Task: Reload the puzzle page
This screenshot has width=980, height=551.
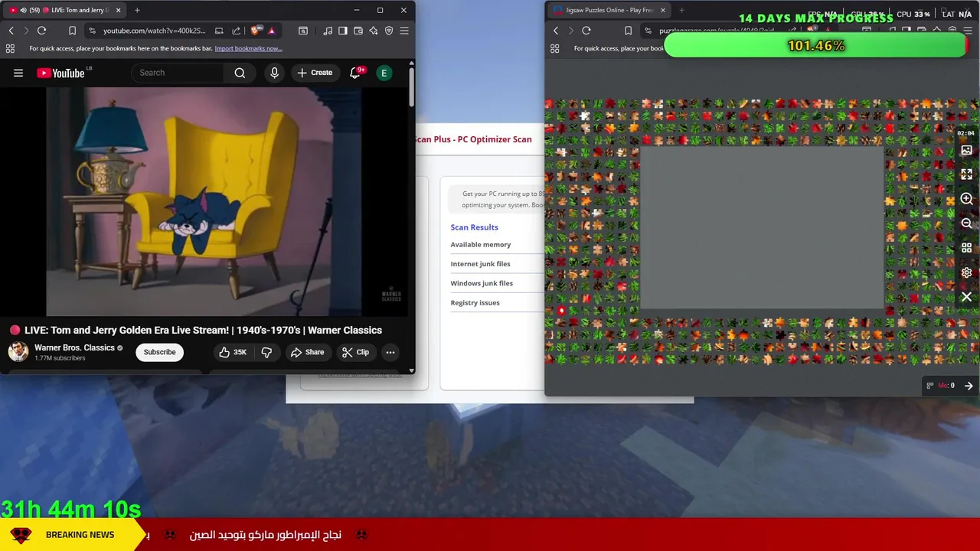Action: (x=586, y=31)
